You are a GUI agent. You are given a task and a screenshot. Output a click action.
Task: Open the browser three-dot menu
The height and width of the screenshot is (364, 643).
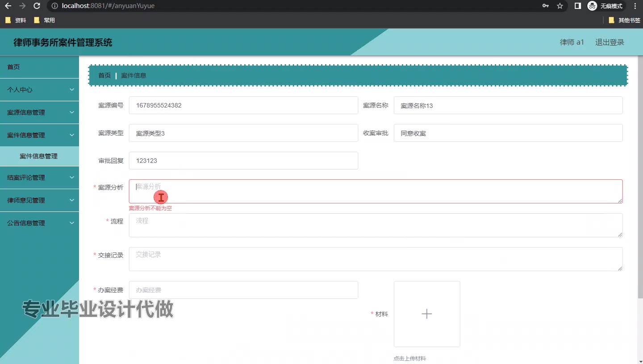coord(635,6)
